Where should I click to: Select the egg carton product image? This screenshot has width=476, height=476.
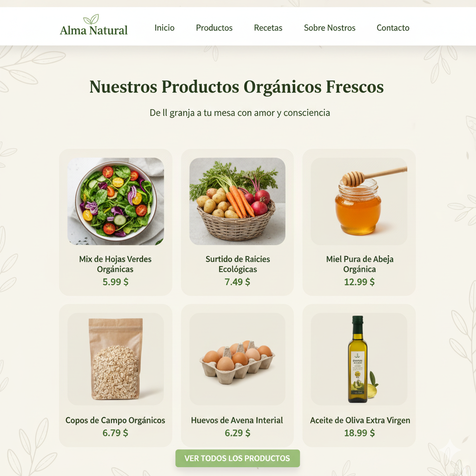238,359
